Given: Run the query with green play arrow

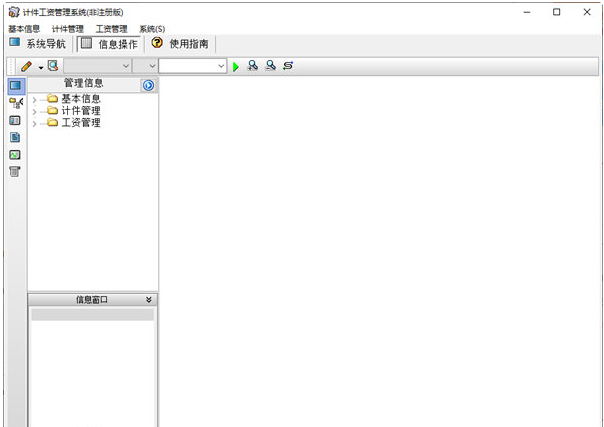Looking at the screenshot, I should point(236,67).
